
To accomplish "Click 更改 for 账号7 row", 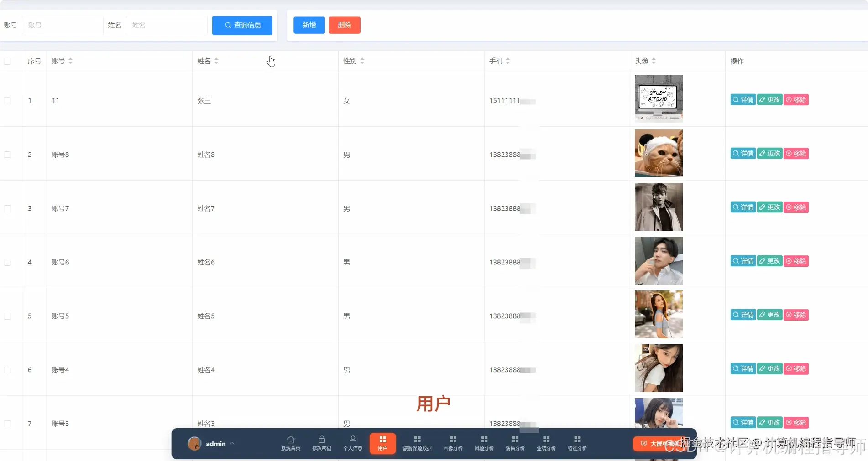I will (769, 207).
